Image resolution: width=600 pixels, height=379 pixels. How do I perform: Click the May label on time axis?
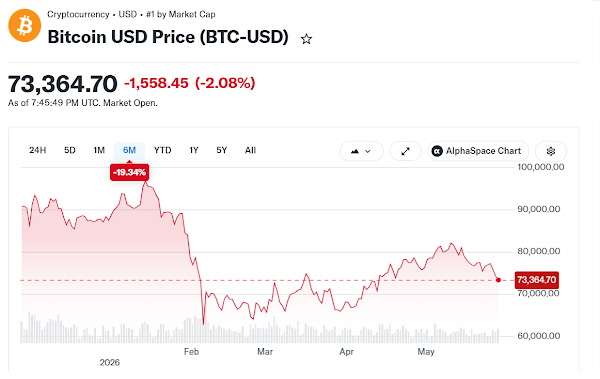[426, 351]
